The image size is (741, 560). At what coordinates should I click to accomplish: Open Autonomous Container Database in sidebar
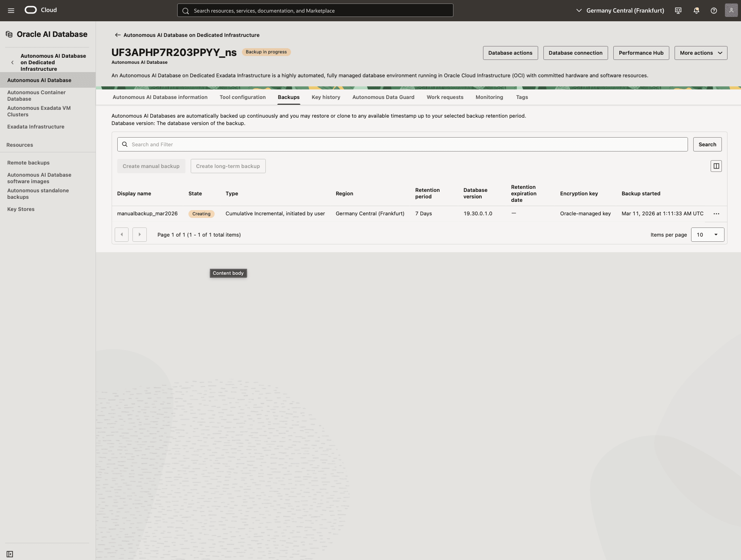pyautogui.click(x=36, y=96)
